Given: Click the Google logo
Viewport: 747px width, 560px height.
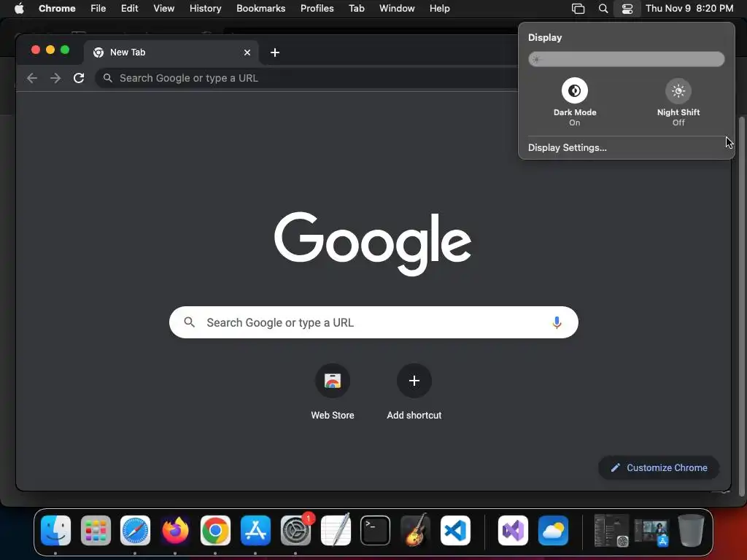Looking at the screenshot, I should [373, 244].
